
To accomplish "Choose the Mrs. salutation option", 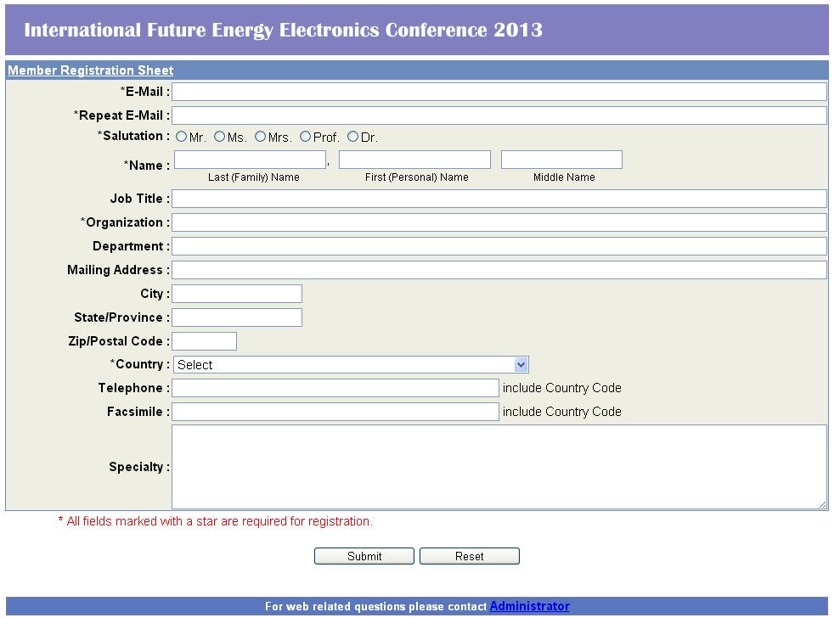I will 260,137.
